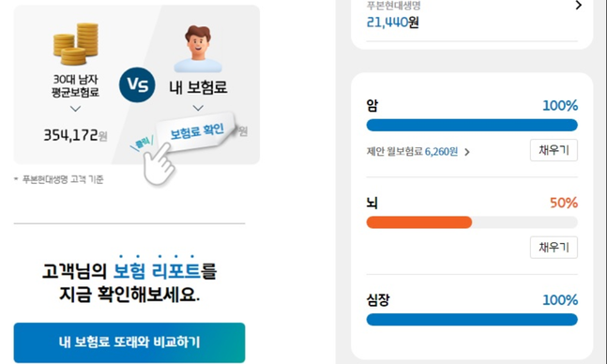Click the 심장 100% progress bar
This screenshot has height=364, width=607.
[x=472, y=320]
